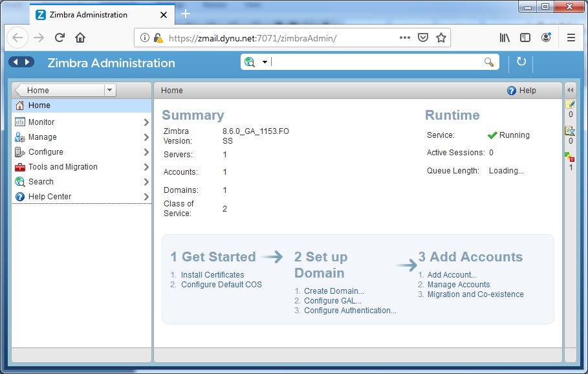The width and height of the screenshot is (588, 374).
Task: Open the notes status icon showing 0
Action: (x=571, y=105)
